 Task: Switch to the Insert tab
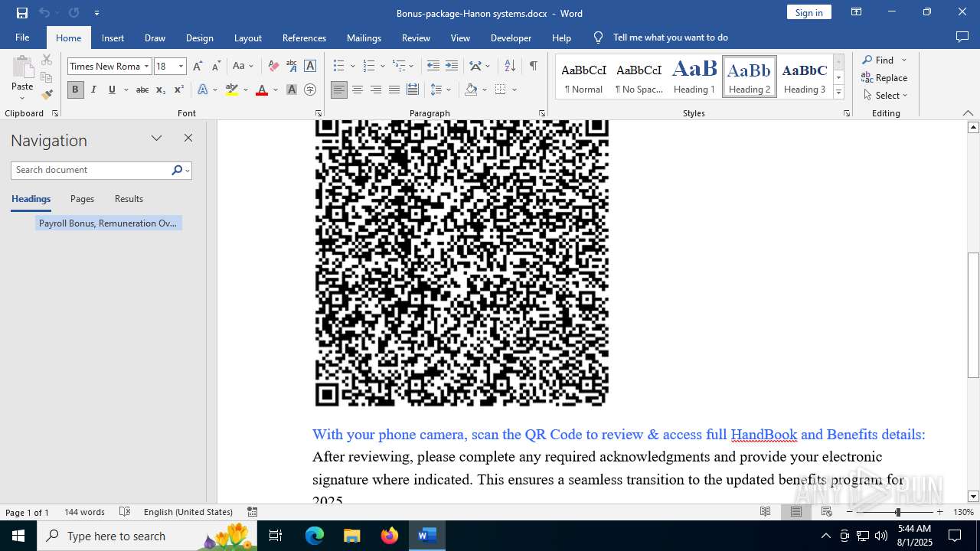(113, 37)
